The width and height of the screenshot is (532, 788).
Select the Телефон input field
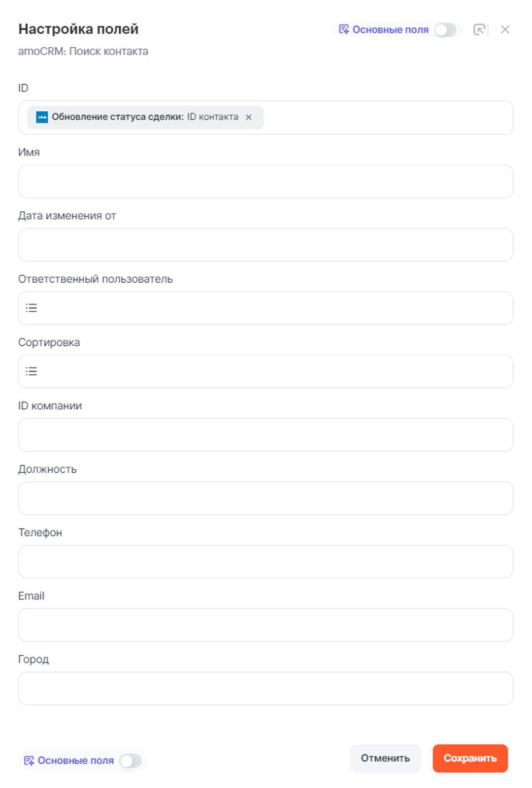[266, 562]
